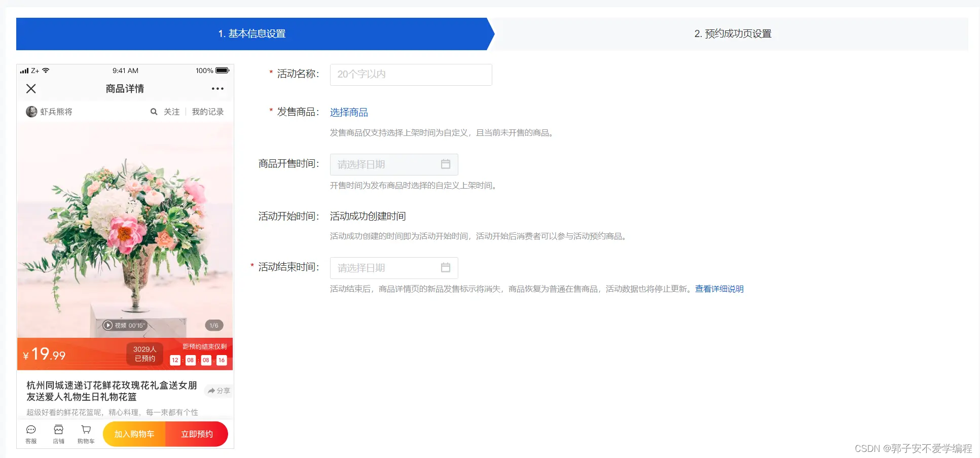The width and height of the screenshot is (980, 458).
Task: Click the share arrow 分享 icon
Action: click(x=219, y=391)
